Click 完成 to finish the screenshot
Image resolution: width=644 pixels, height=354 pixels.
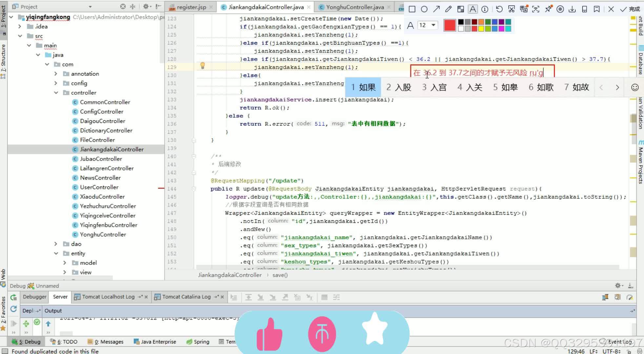click(x=630, y=9)
